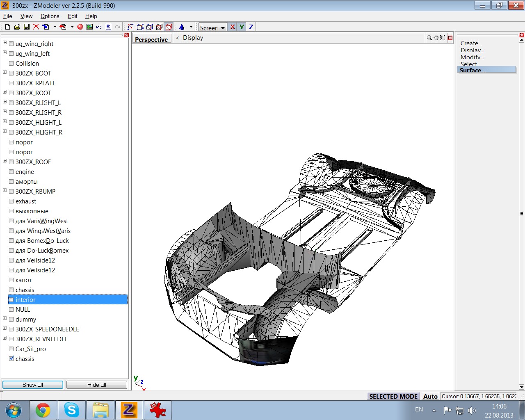Image resolution: width=525 pixels, height=420 pixels.
Task: Create a new file from the toolbar
Action: [7, 27]
